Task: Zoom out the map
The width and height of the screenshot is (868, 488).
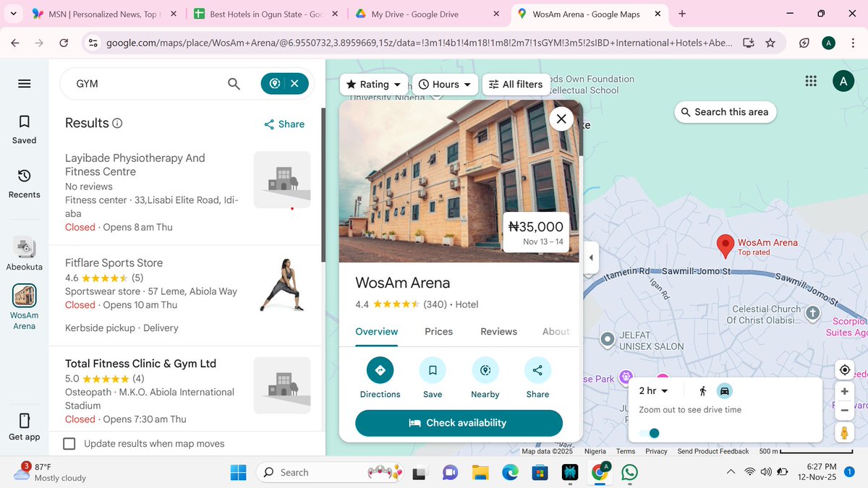Action: coord(844,410)
